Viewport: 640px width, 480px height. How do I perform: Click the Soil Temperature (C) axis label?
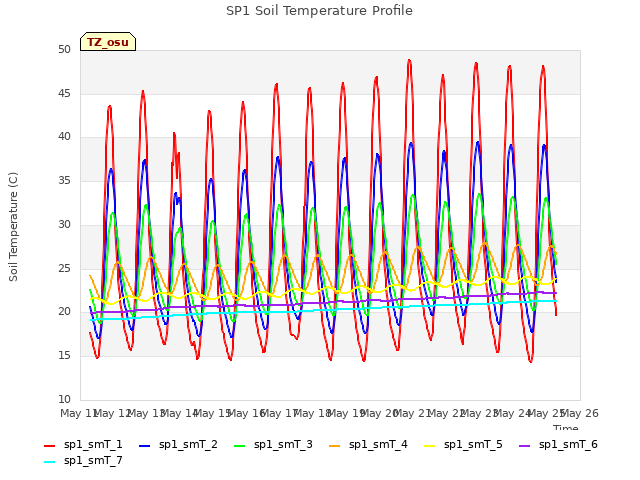point(13,227)
